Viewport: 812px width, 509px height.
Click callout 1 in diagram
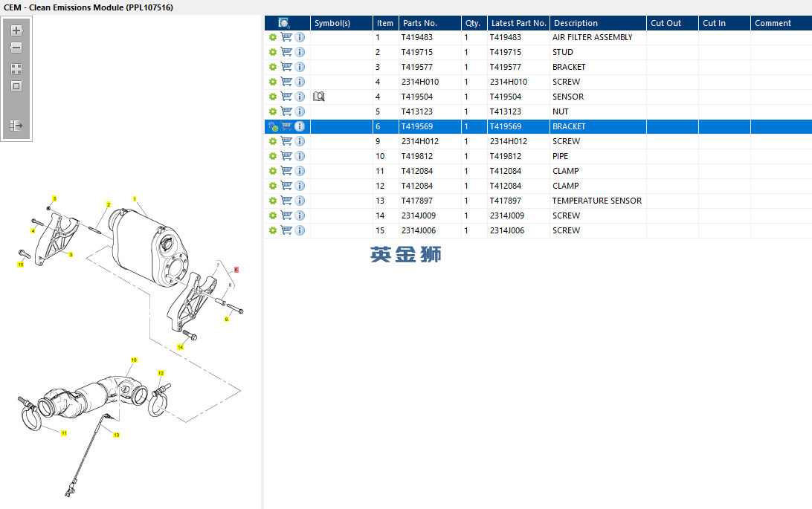[x=135, y=199]
